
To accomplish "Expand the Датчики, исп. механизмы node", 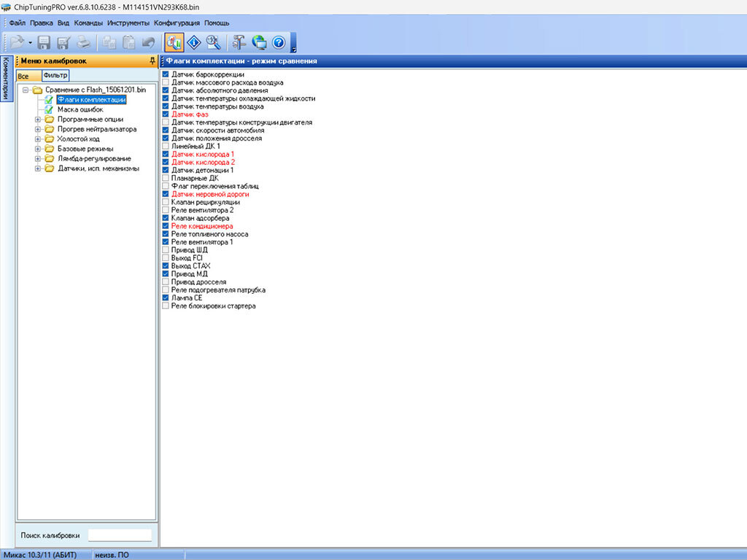I will pyautogui.click(x=38, y=168).
